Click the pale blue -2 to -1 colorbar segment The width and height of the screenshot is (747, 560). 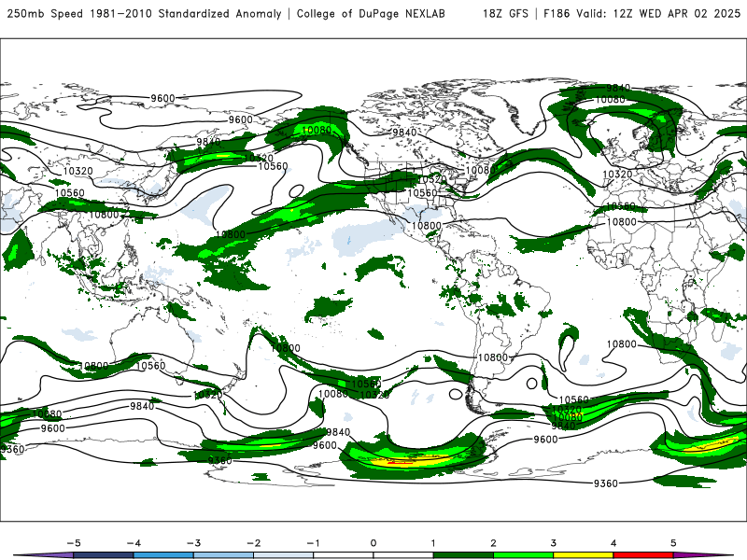[x=284, y=555]
